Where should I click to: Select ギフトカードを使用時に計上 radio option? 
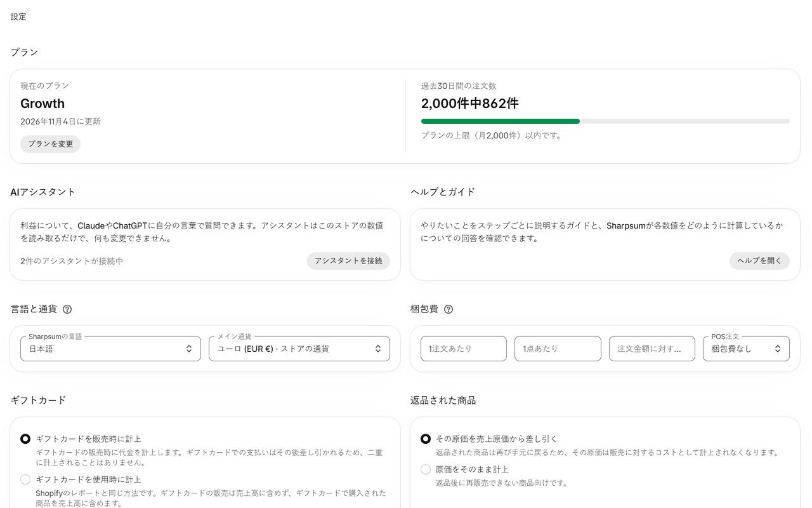click(x=25, y=479)
